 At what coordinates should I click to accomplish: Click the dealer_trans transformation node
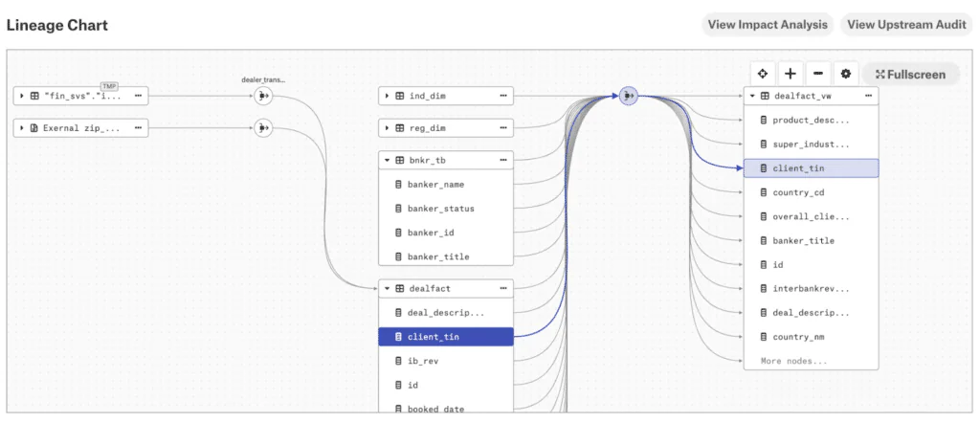(x=263, y=96)
